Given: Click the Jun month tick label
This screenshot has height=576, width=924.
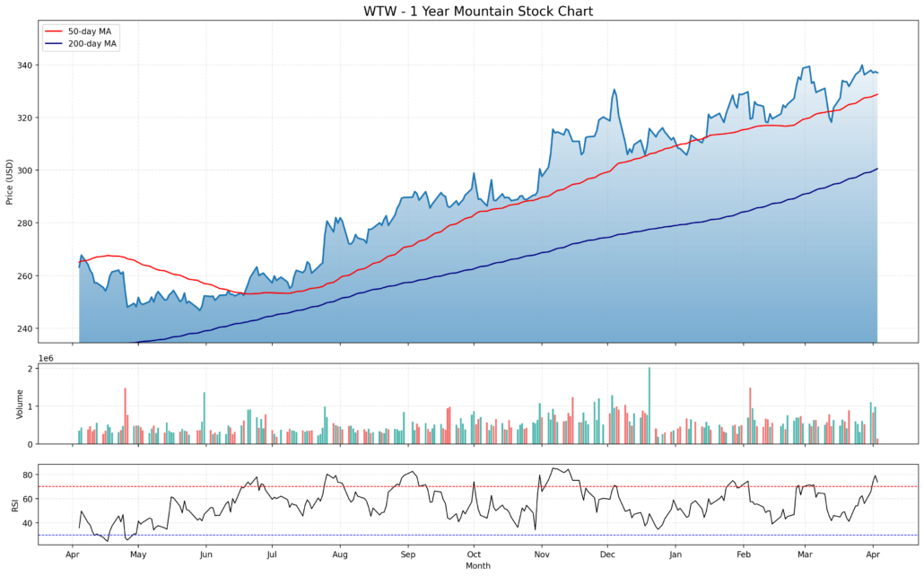Looking at the screenshot, I should [205, 554].
